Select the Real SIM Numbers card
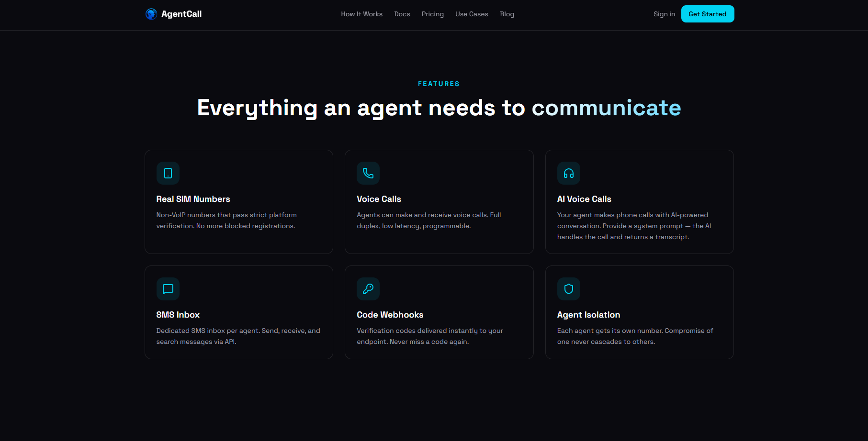Viewport: 868px width, 441px height. click(238, 201)
